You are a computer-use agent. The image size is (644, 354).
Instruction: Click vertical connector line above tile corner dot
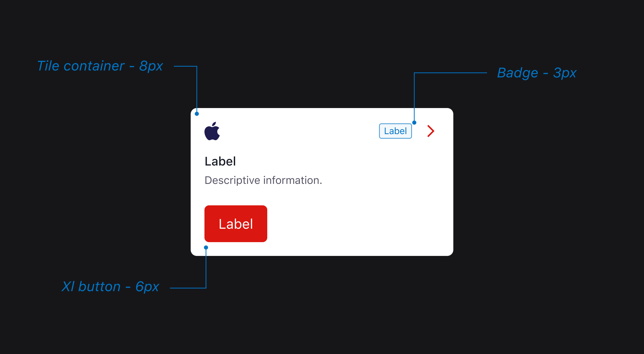(197, 89)
